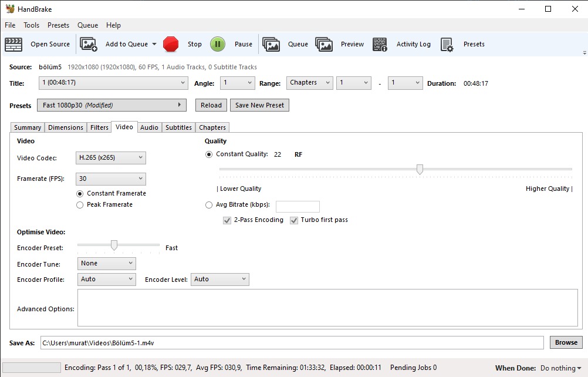588x377 pixels.
Task: Click the Preview stacked-photos icon
Action: (x=324, y=44)
